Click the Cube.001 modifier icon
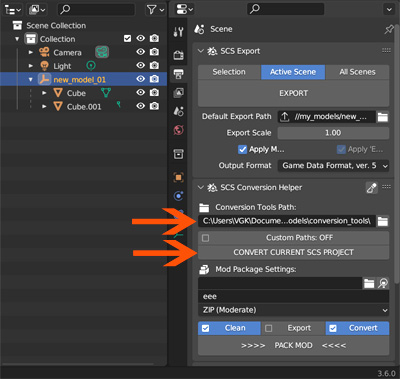 coord(118,105)
